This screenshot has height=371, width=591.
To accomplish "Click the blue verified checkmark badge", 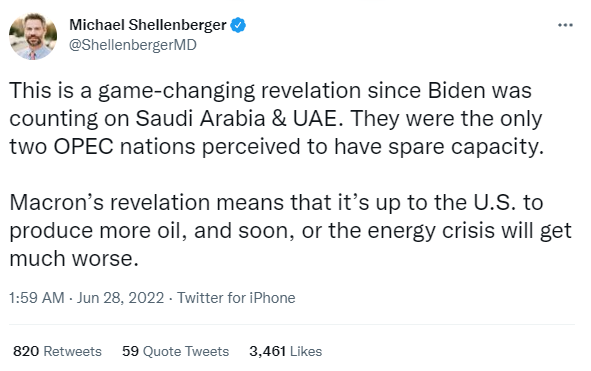I will tap(238, 25).
